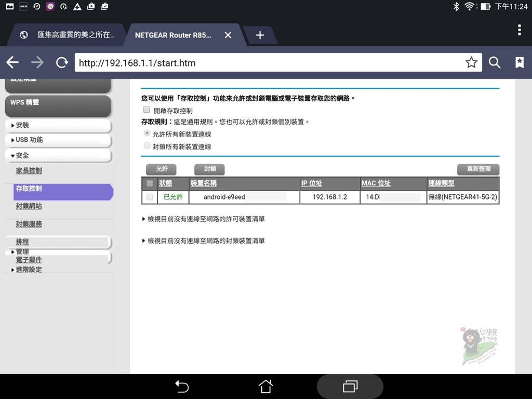Tap the Android home navigation button
Image resolution: width=532 pixels, height=399 pixels.
tap(265, 386)
